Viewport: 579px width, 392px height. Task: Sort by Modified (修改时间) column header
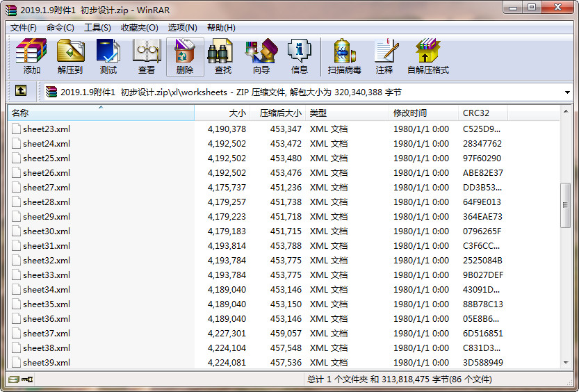point(423,113)
